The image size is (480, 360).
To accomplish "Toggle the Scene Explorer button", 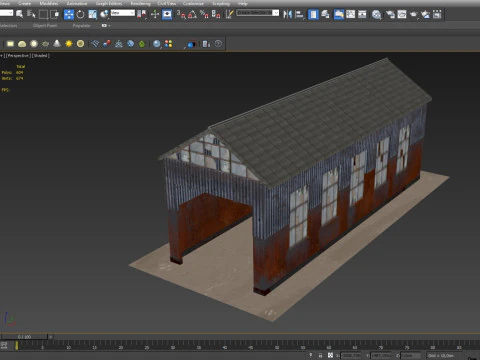I will click(x=313, y=14).
